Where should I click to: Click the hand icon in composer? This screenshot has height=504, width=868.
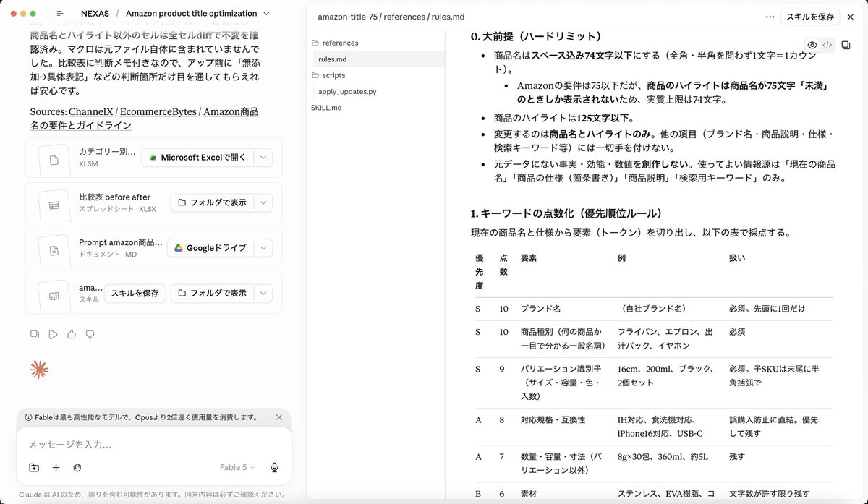(77, 468)
